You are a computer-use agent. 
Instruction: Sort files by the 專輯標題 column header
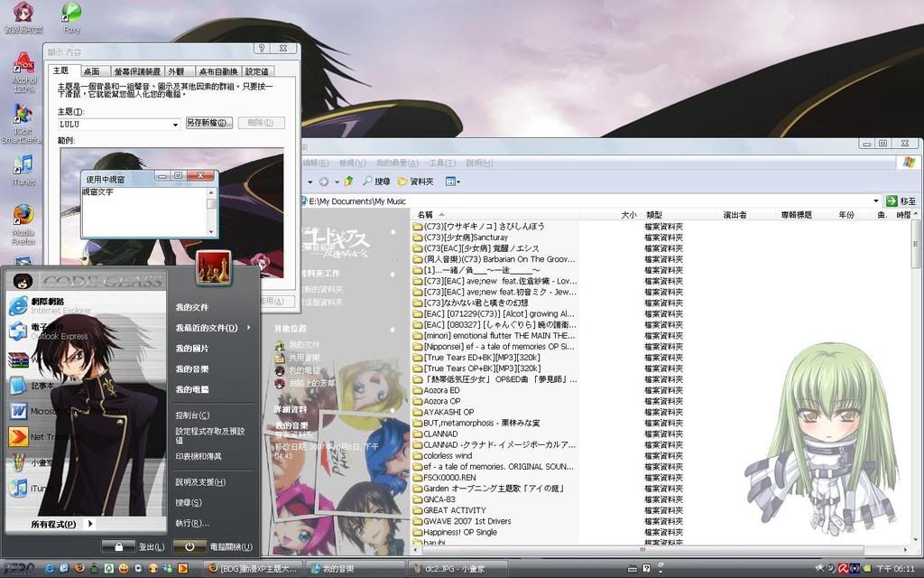(806, 215)
